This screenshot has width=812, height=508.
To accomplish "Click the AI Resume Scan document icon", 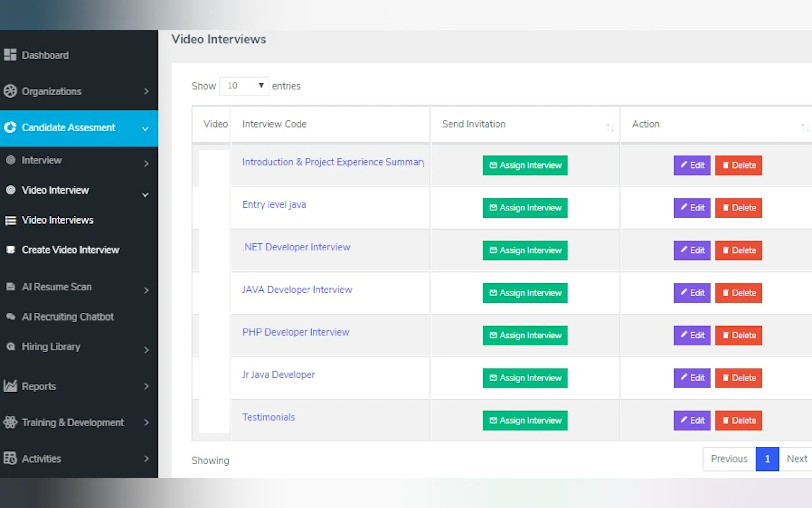I will pyautogui.click(x=11, y=287).
